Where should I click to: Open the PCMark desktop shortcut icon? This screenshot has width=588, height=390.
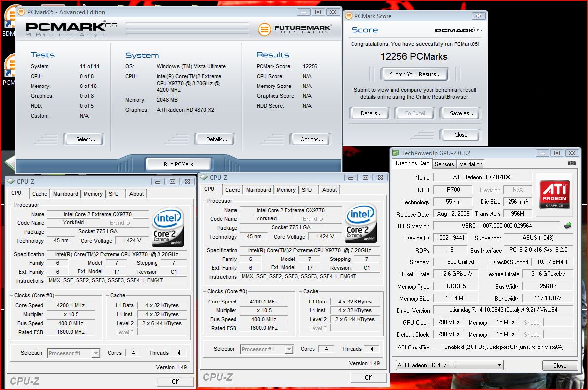pos(9,70)
